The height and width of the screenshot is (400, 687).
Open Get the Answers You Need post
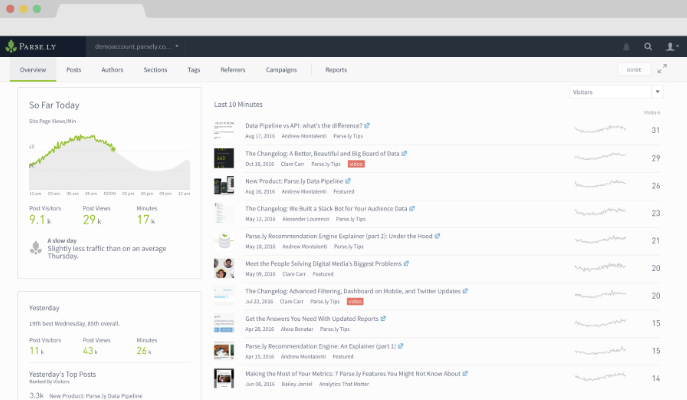point(312,319)
